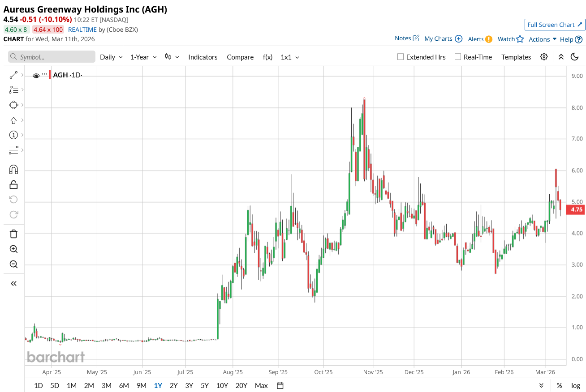The width and height of the screenshot is (586, 392).
Task: Select the 10Y time range
Action: pyautogui.click(x=222, y=385)
